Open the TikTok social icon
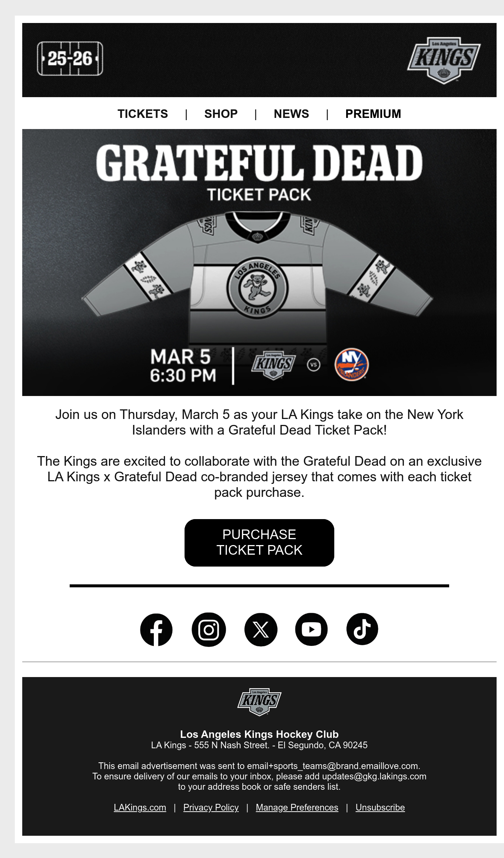504x858 pixels. point(362,629)
